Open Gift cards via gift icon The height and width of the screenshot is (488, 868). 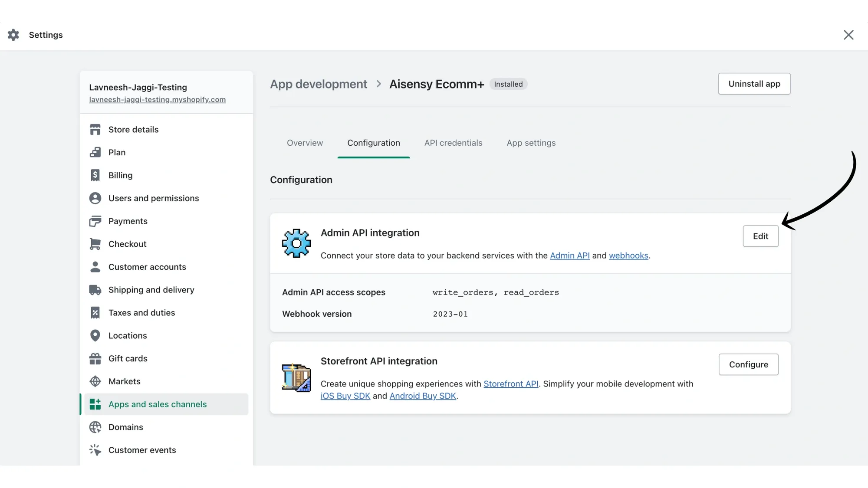pos(95,358)
